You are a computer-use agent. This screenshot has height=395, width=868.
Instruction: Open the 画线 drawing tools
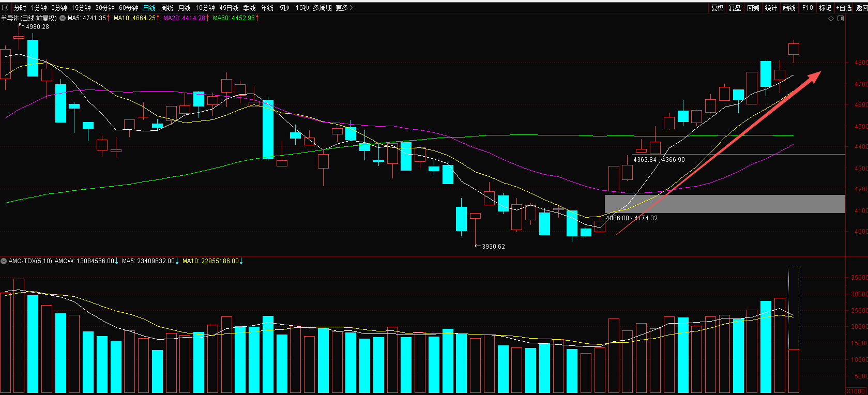[789, 8]
